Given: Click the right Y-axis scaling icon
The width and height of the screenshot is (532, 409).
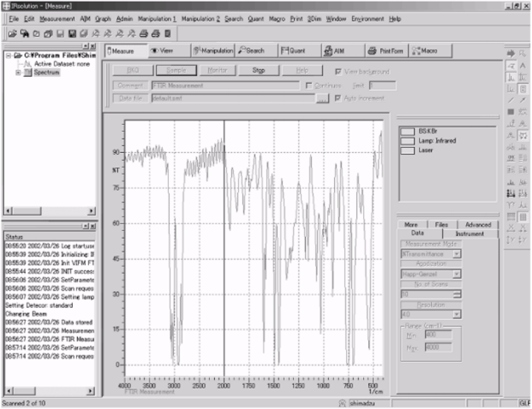Looking at the screenshot, I should (523, 240).
